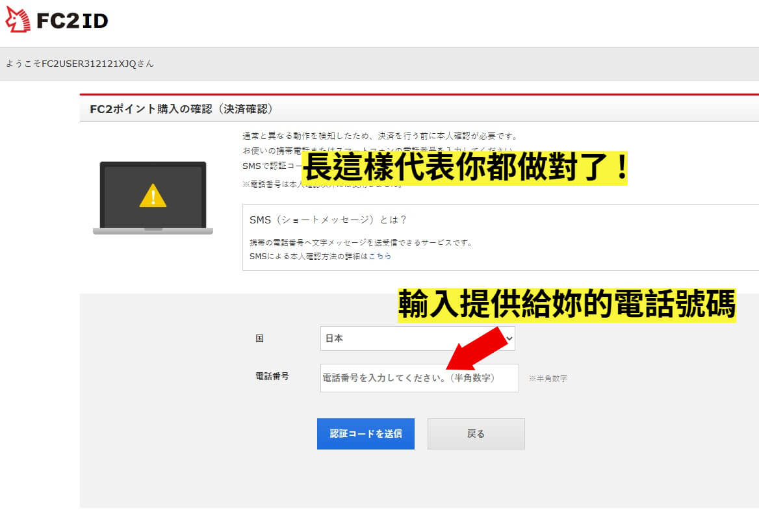This screenshot has width=759, height=532.
Task: Click the laptop base below the screen
Action: point(153,231)
